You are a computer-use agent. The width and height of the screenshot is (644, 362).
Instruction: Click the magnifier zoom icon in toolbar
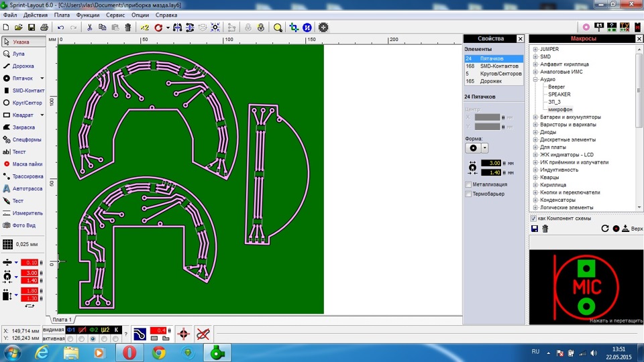point(278,27)
